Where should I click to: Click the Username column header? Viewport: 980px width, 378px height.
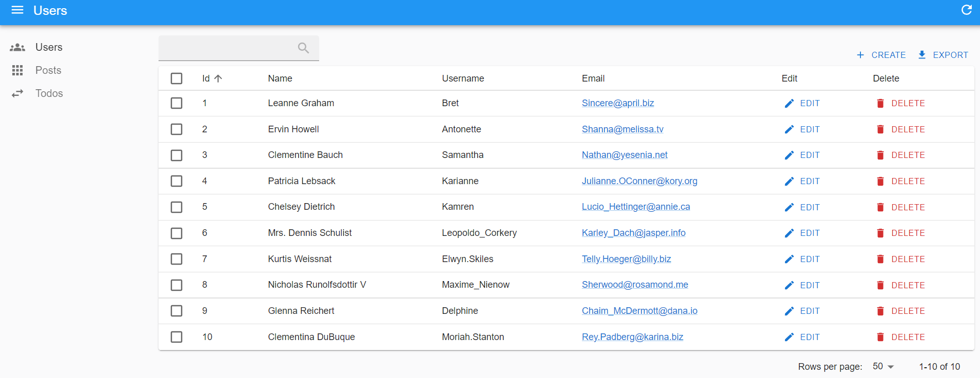pyautogui.click(x=463, y=78)
